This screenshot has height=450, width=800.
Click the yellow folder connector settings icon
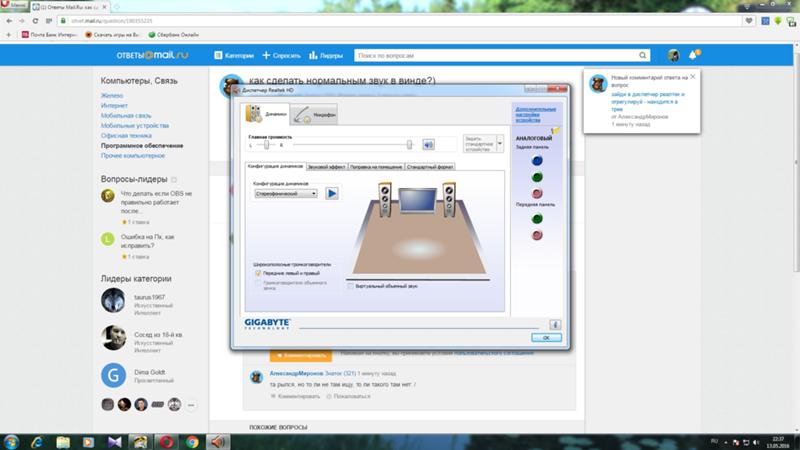point(555,131)
